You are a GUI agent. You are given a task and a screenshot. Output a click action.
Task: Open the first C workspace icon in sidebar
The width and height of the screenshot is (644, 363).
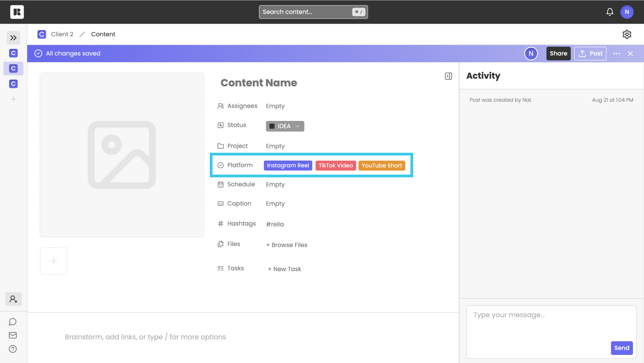13,53
